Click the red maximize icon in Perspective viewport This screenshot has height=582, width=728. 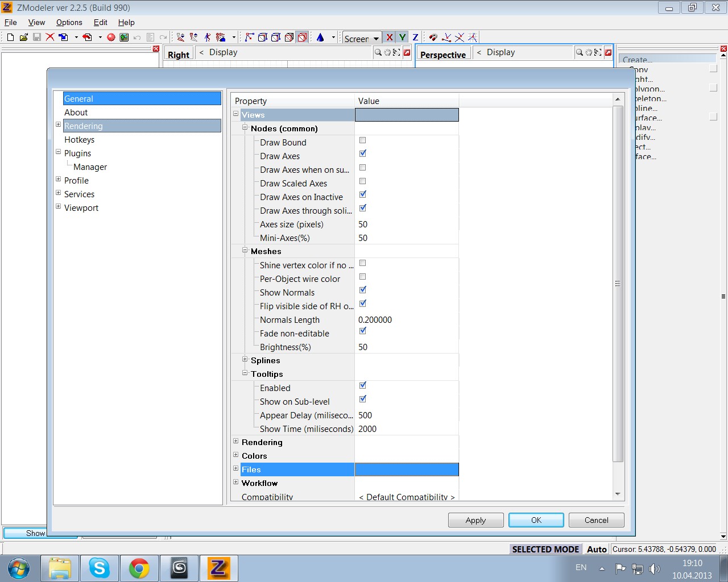tap(608, 52)
